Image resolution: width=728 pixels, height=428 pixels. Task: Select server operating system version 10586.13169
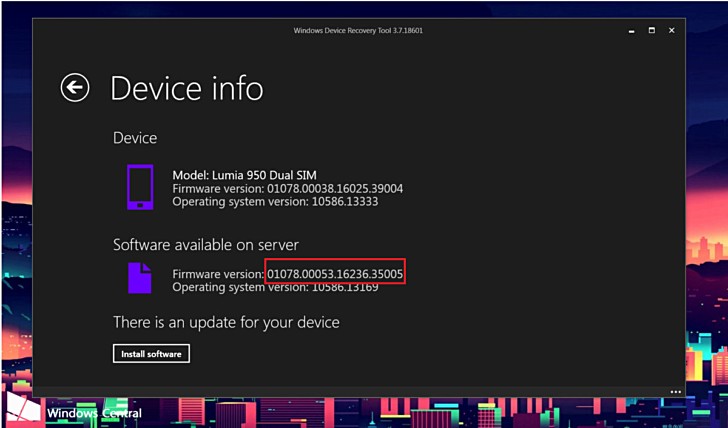click(x=345, y=287)
